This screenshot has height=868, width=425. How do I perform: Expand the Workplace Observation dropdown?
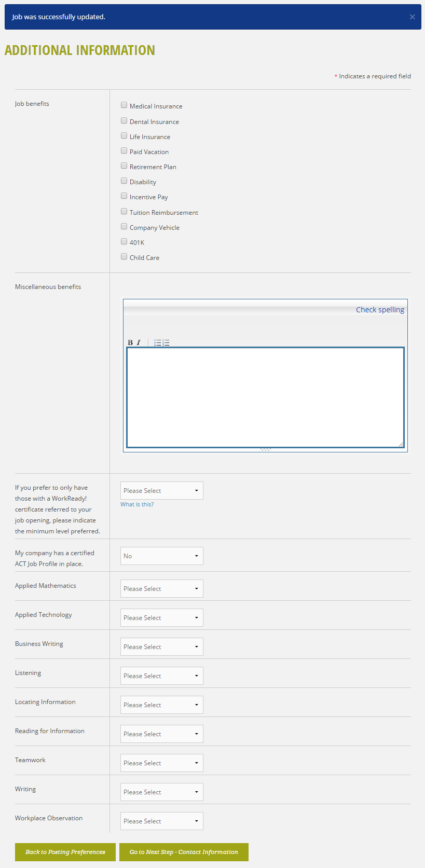click(162, 821)
